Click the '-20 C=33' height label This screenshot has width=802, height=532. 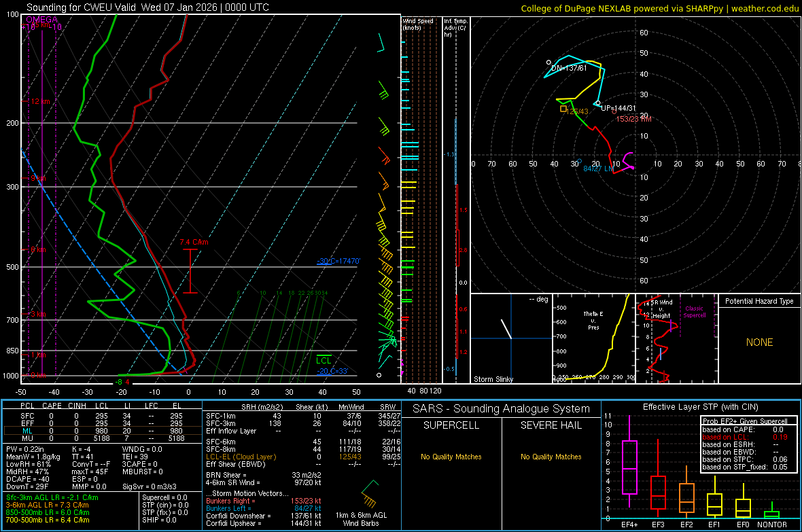[x=332, y=371]
